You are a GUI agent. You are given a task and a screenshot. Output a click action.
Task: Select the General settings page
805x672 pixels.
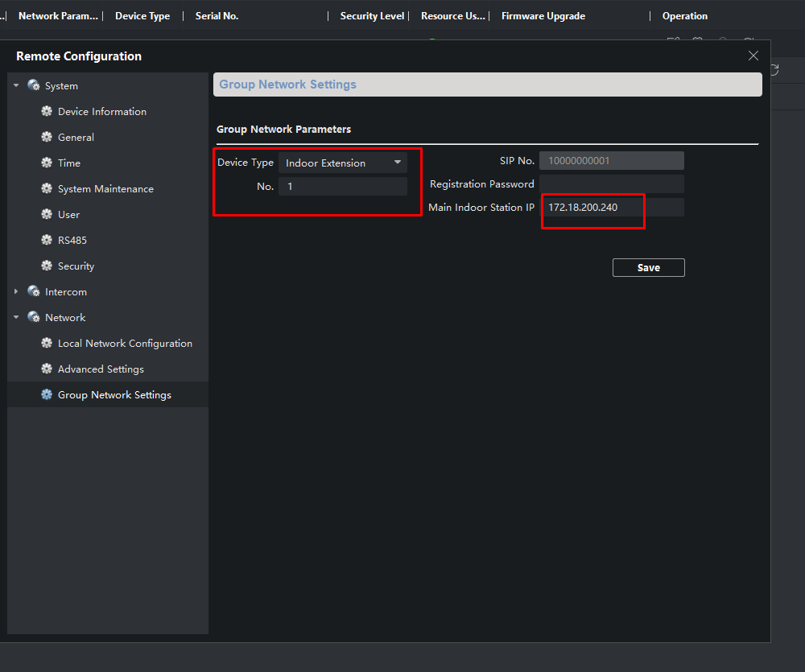76,137
